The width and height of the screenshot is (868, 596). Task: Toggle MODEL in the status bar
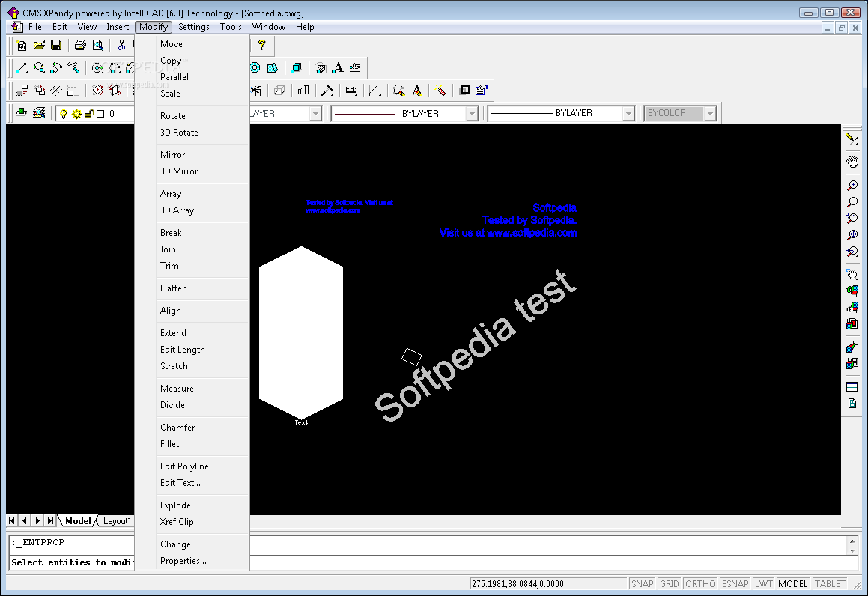pyautogui.click(x=792, y=584)
